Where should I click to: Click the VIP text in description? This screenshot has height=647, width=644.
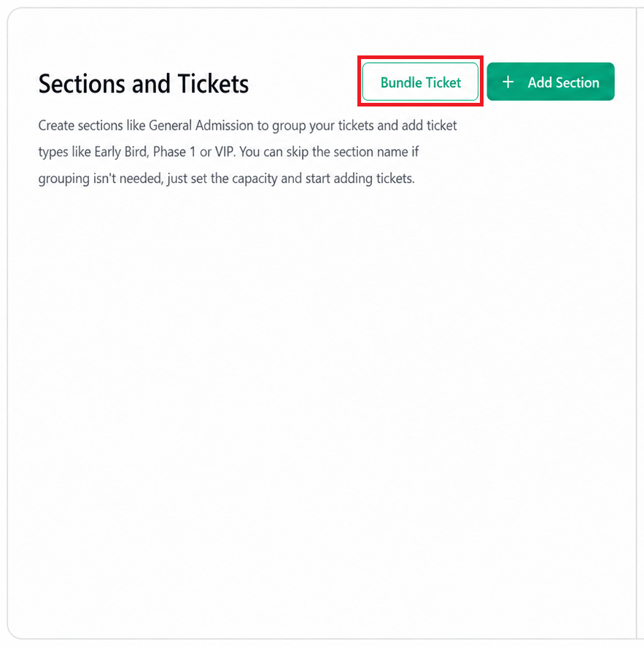tap(225, 152)
